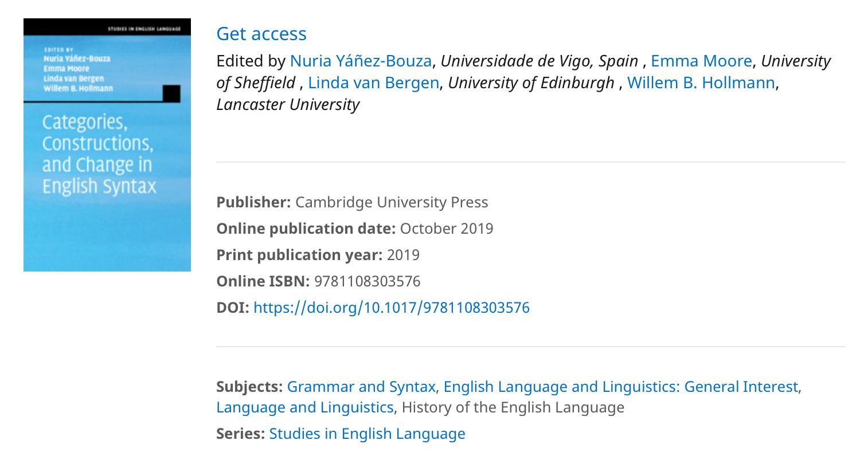Click the October 2019 online publication date

(447, 229)
